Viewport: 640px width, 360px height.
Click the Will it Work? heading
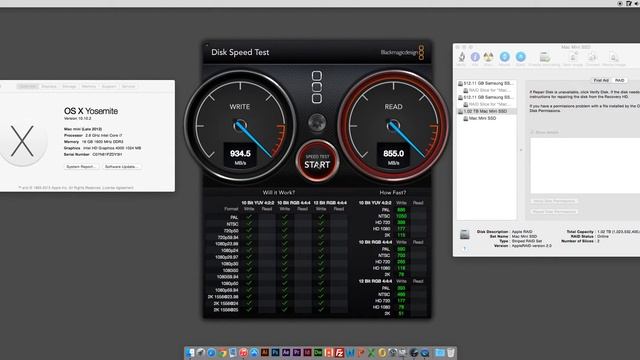point(279,192)
